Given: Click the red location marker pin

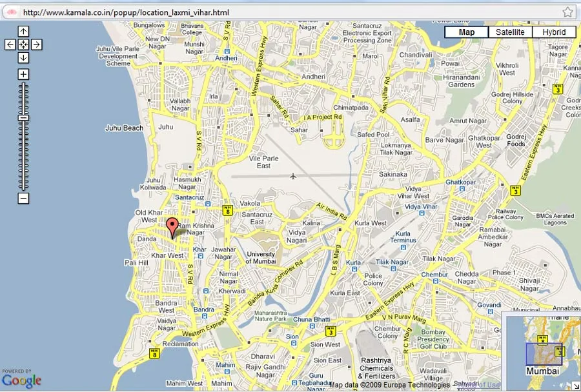Looking at the screenshot, I should 172,227.
